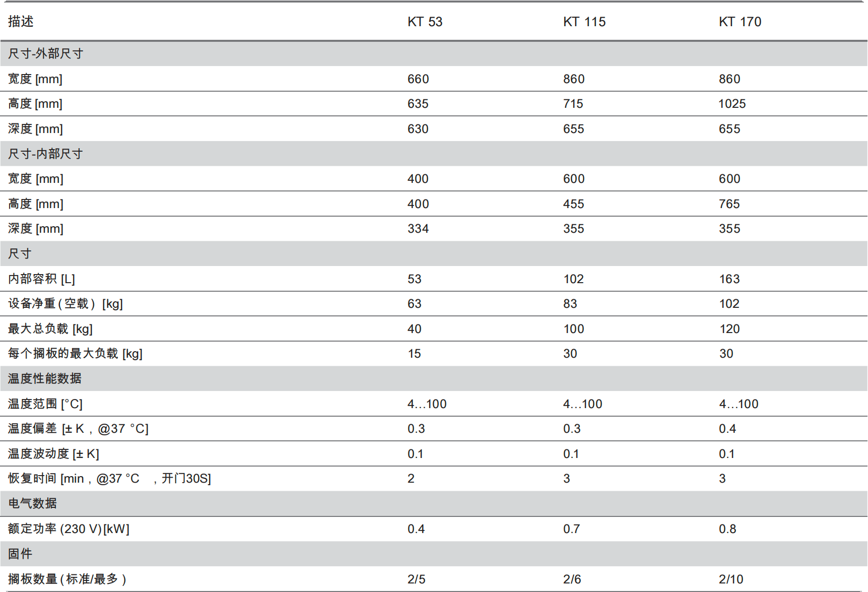Click the 设备净重 (空载) [kg] label
This screenshot has width=868, height=592.
pyautogui.click(x=65, y=304)
